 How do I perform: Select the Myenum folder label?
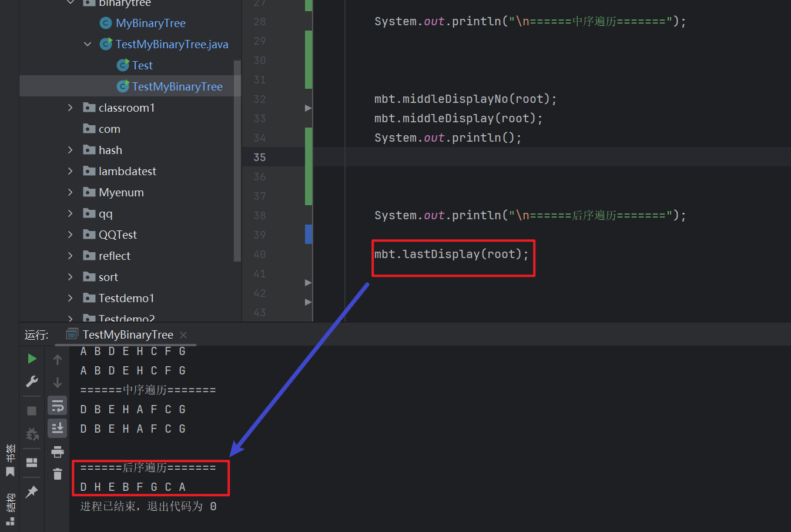pyautogui.click(x=121, y=192)
